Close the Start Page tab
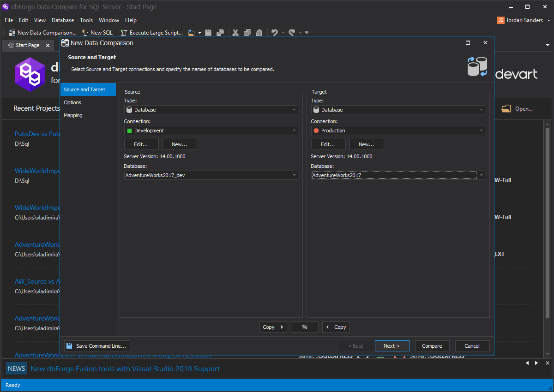The image size is (554, 392). click(x=48, y=45)
